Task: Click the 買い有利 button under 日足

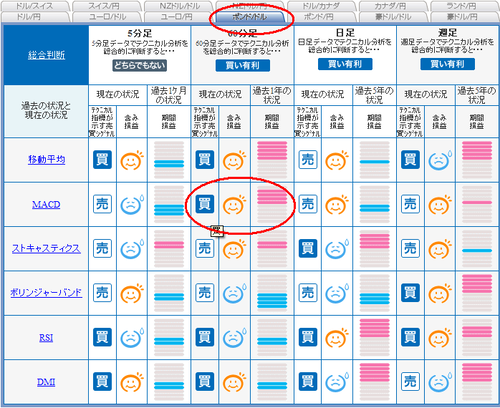Action: coord(345,64)
